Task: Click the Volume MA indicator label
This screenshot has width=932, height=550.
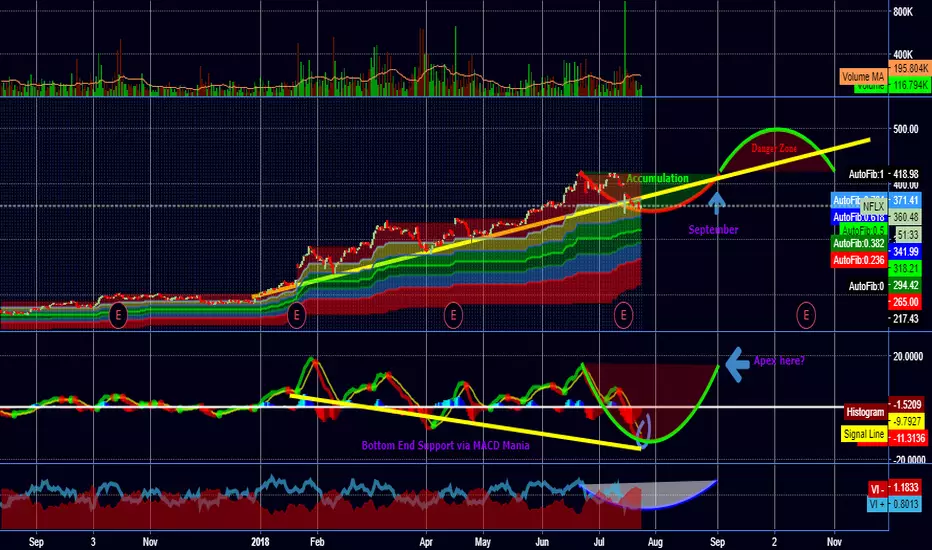Action: [x=863, y=76]
